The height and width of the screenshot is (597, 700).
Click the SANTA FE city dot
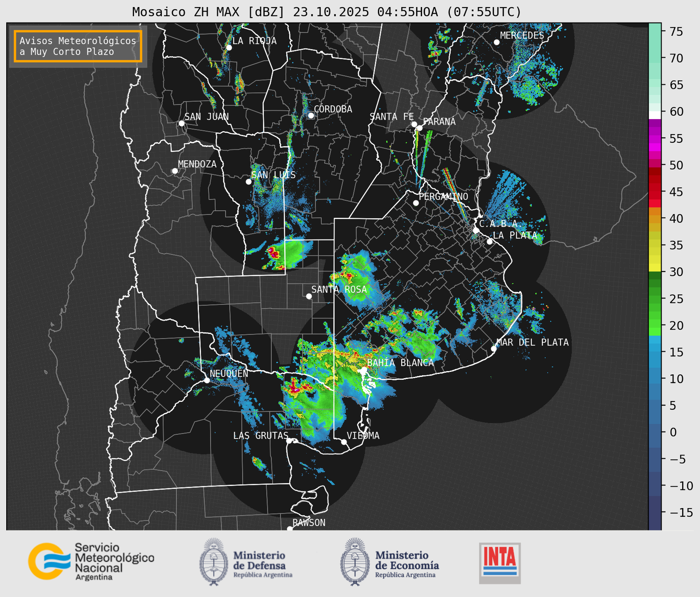click(414, 124)
